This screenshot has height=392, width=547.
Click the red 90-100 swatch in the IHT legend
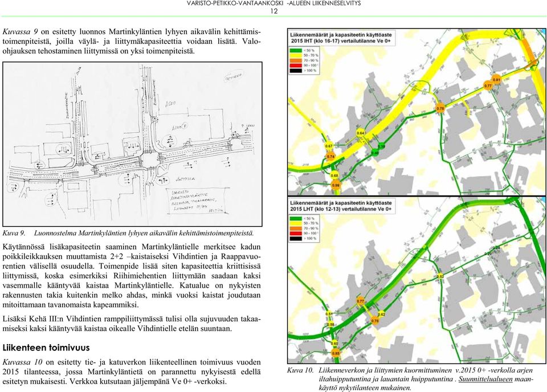pos(296,65)
